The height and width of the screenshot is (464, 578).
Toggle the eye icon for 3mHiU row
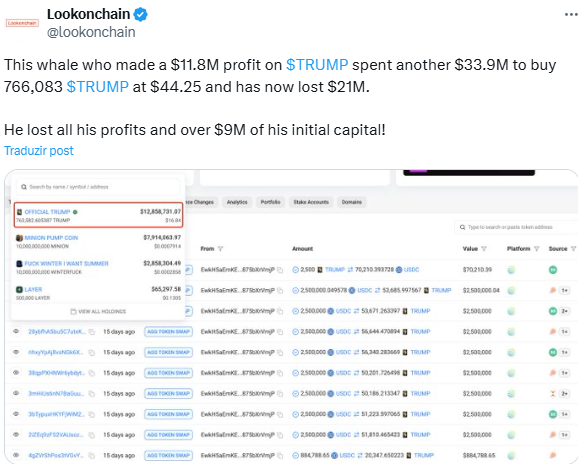(16, 393)
